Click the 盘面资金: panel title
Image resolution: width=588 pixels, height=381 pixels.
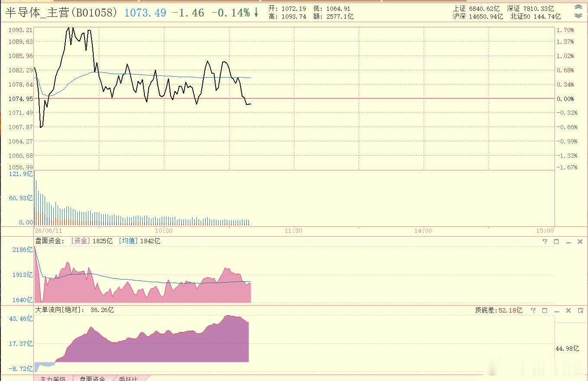point(50,241)
